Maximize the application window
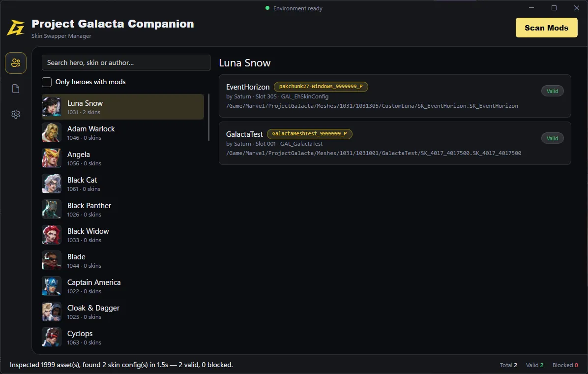588x374 pixels. (x=554, y=8)
